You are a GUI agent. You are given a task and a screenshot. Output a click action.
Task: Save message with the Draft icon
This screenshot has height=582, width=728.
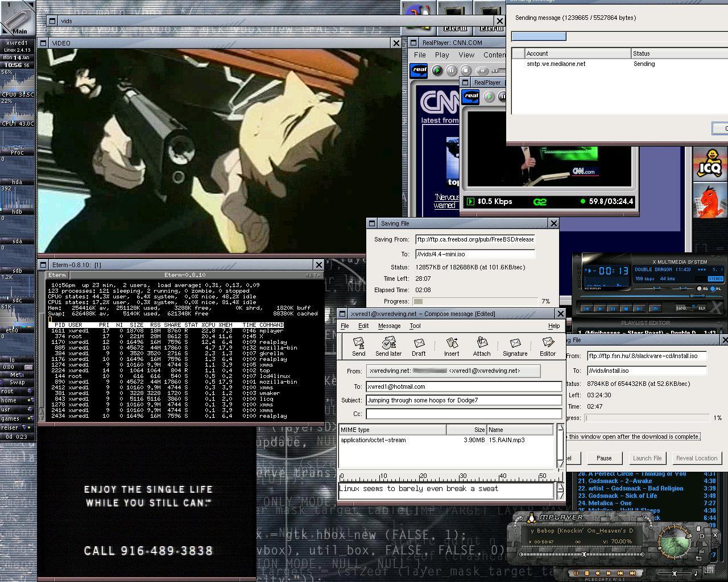tap(419, 346)
